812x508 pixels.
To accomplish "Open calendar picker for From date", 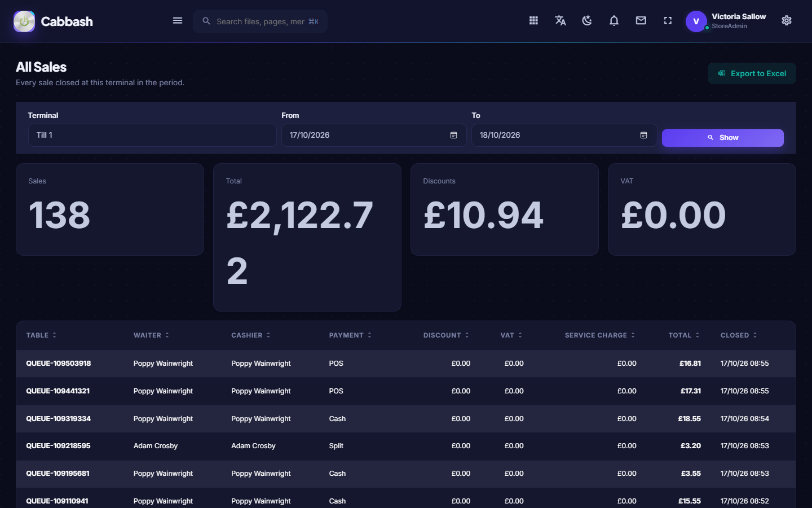I will click(453, 135).
